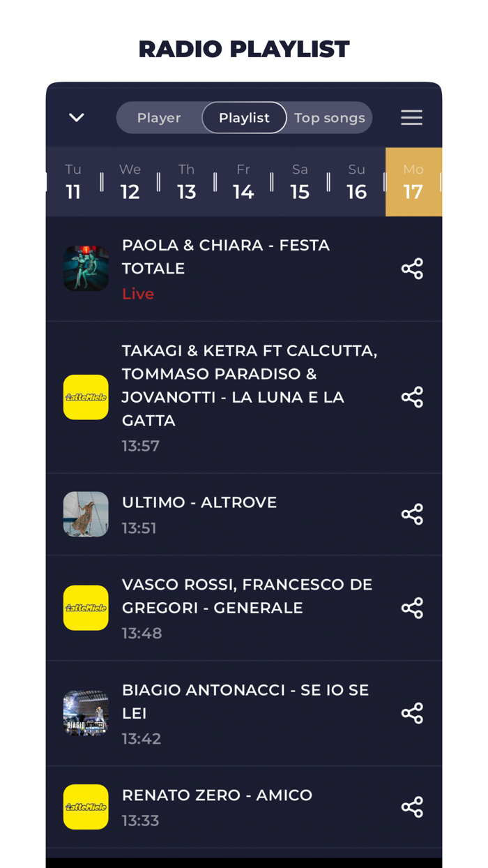Click the Live label on the current song
The image size is (488, 868).
tap(138, 293)
